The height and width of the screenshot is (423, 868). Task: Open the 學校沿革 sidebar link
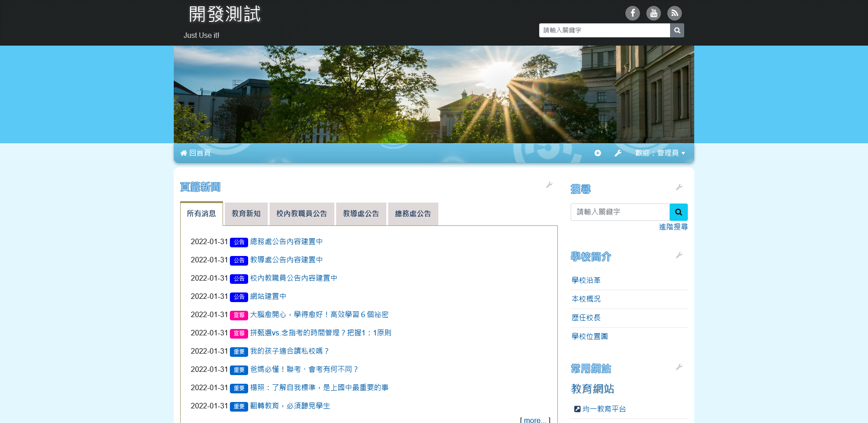(586, 280)
